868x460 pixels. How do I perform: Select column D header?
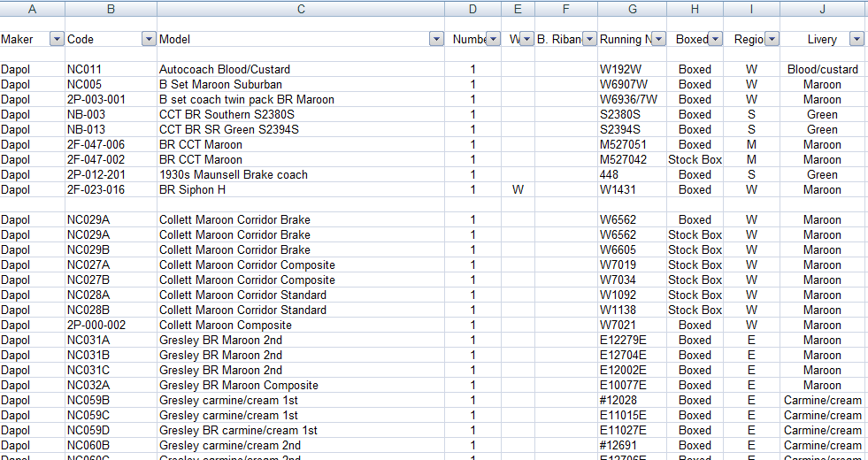(472, 9)
